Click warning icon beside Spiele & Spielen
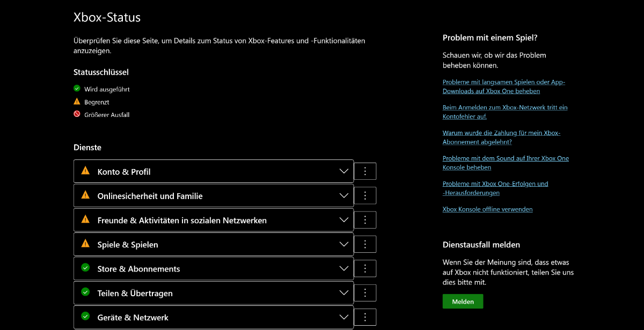The width and height of the screenshot is (644, 330). point(85,243)
